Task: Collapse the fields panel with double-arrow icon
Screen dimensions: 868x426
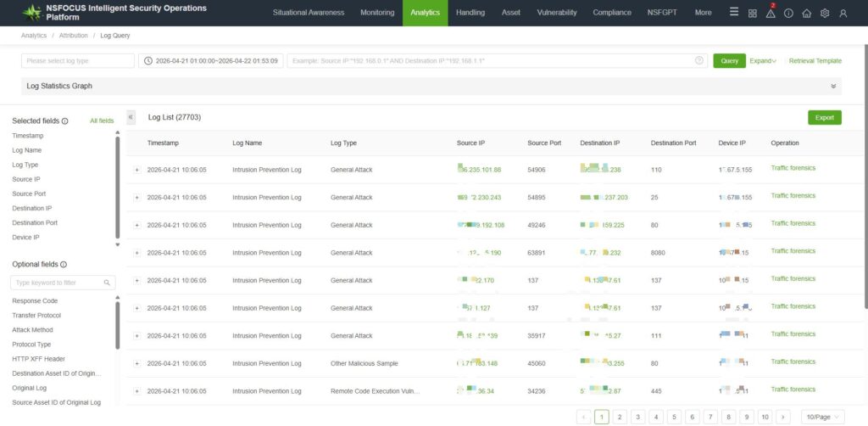Action: [131, 117]
